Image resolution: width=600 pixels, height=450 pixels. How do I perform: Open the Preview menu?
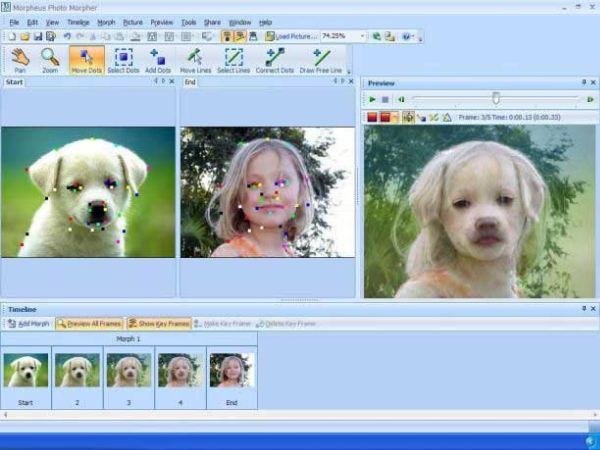pos(162,23)
